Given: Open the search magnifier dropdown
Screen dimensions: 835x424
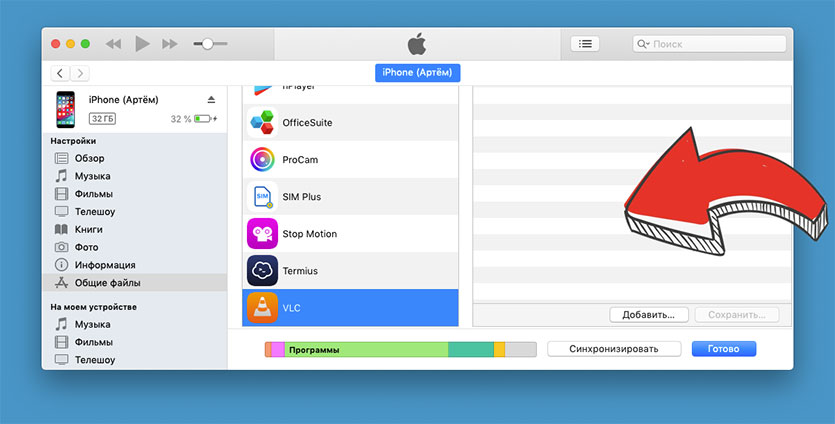Looking at the screenshot, I should point(643,44).
